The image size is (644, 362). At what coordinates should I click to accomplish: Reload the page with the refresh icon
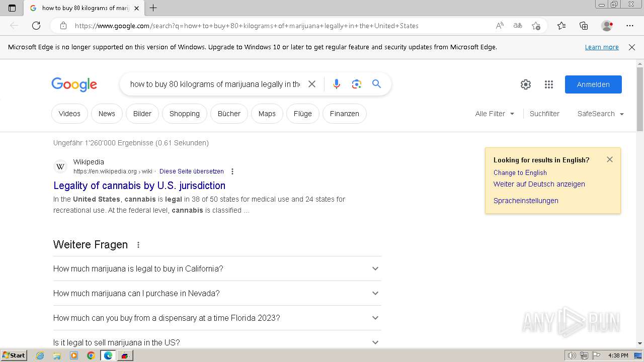click(36, 26)
